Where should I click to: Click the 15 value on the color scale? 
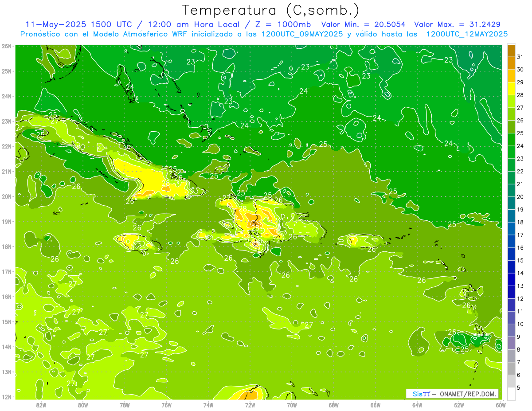click(520, 260)
